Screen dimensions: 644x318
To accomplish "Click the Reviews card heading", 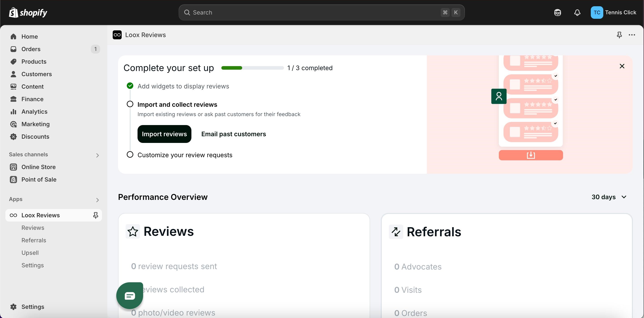I will tap(169, 231).
